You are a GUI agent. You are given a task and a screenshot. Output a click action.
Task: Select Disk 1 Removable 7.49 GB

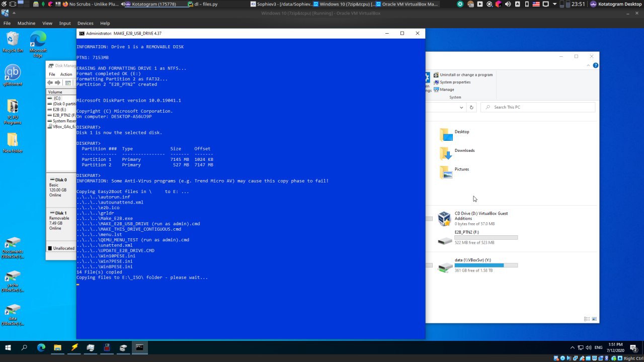coord(61,223)
